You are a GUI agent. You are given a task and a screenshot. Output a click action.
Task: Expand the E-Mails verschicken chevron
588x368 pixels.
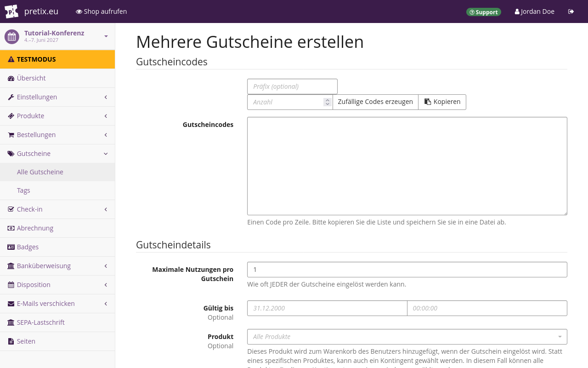(106, 304)
